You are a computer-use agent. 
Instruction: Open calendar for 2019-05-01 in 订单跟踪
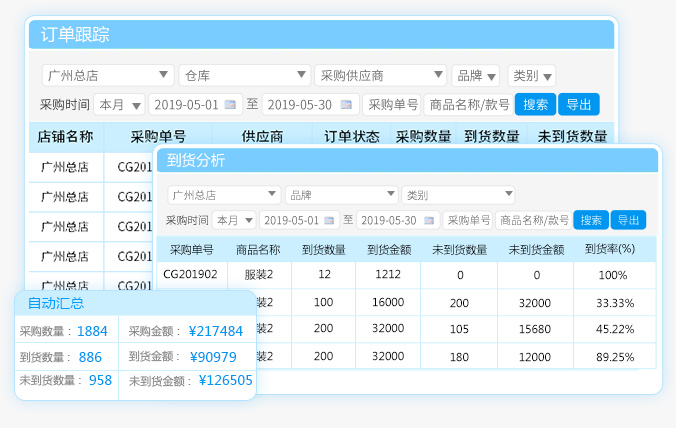231,104
